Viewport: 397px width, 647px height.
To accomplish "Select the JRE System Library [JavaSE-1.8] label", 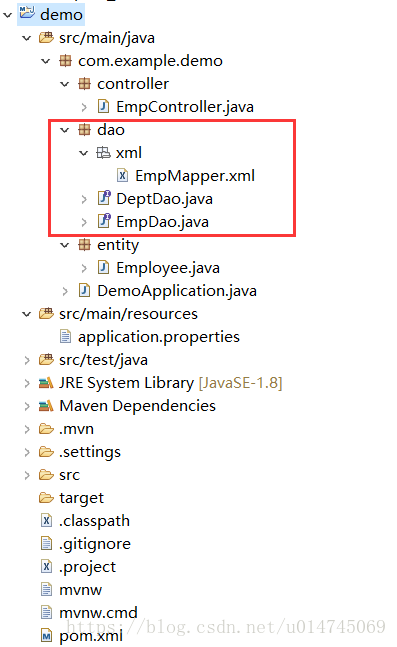I will [170, 383].
